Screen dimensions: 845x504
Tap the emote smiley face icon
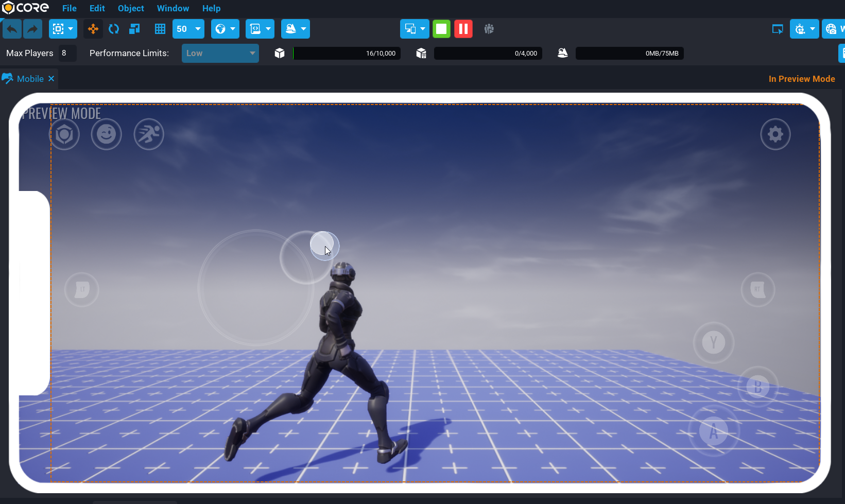point(107,134)
